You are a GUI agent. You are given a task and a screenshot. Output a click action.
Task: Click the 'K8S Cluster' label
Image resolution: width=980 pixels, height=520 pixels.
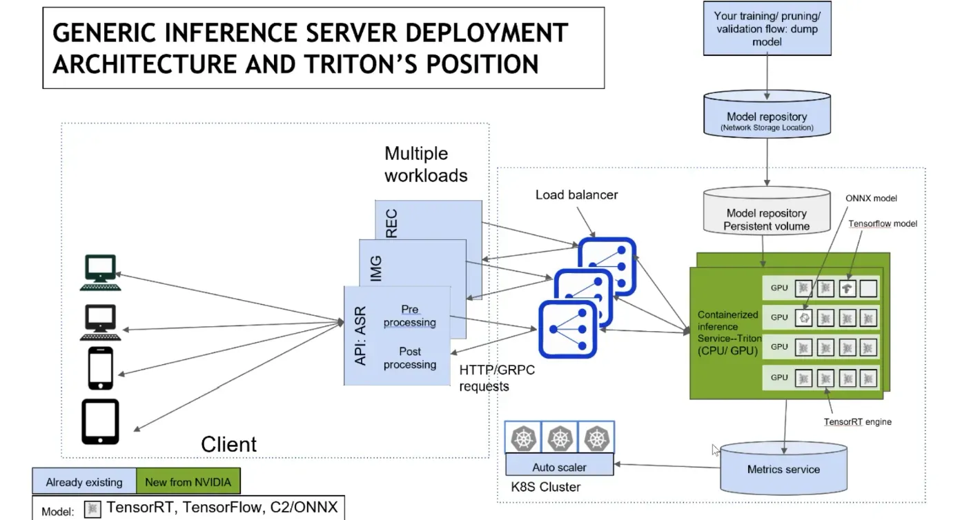click(x=546, y=487)
